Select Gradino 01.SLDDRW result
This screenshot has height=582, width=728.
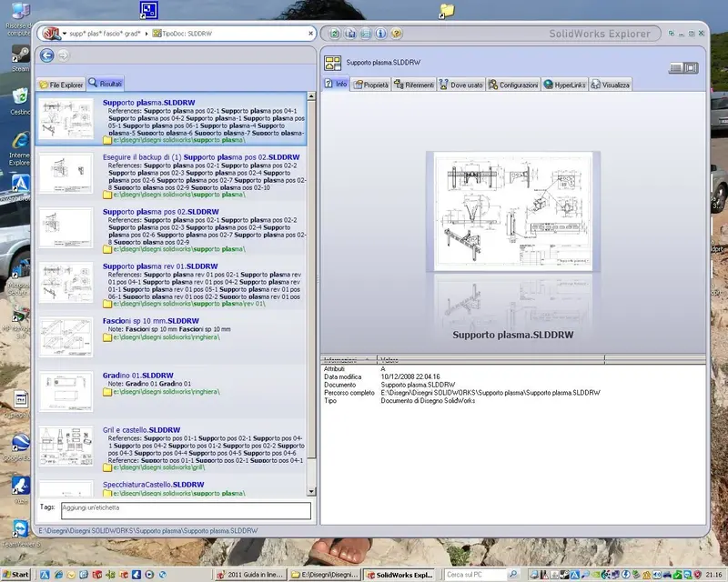pyautogui.click(x=171, y=392)
